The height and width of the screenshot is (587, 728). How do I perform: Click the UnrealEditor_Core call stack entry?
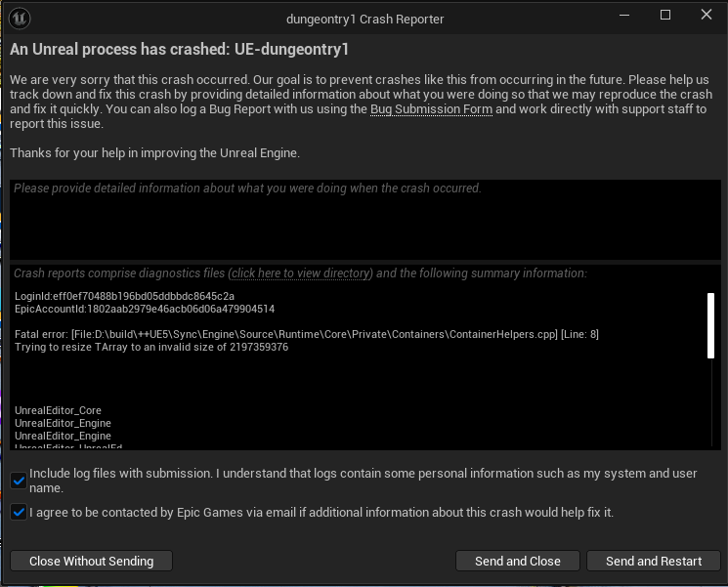pyautogui.click(x=58, y=411)
